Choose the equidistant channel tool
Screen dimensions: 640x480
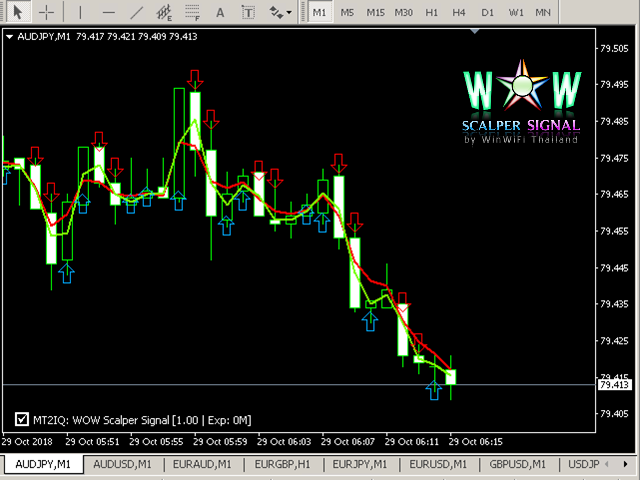(164, 12)
